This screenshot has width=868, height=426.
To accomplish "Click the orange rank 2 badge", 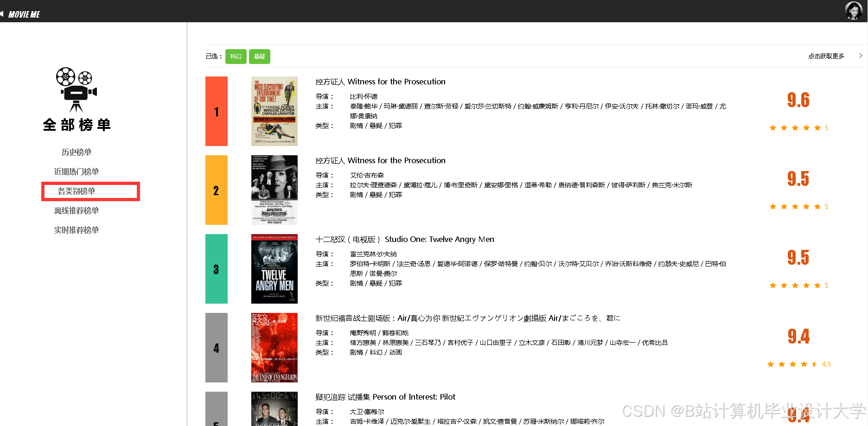I will 217,190.
